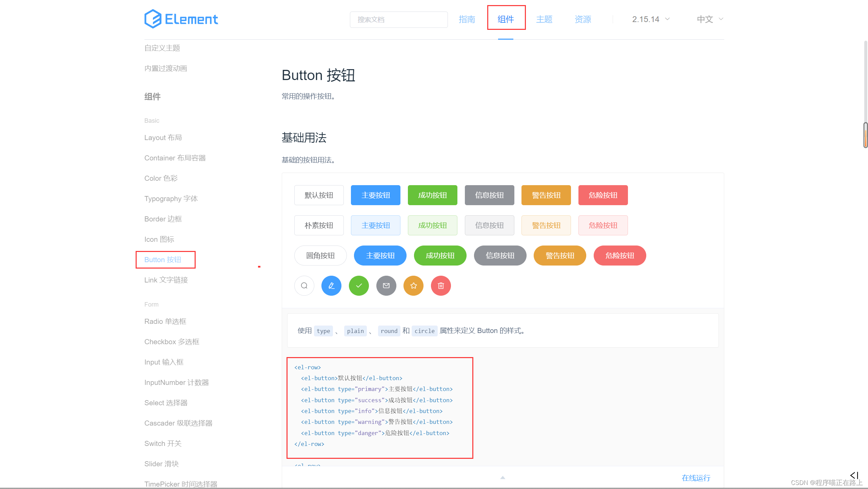Click the Button 按钮 page heading
868x489 pixels.
click(318, 75)
